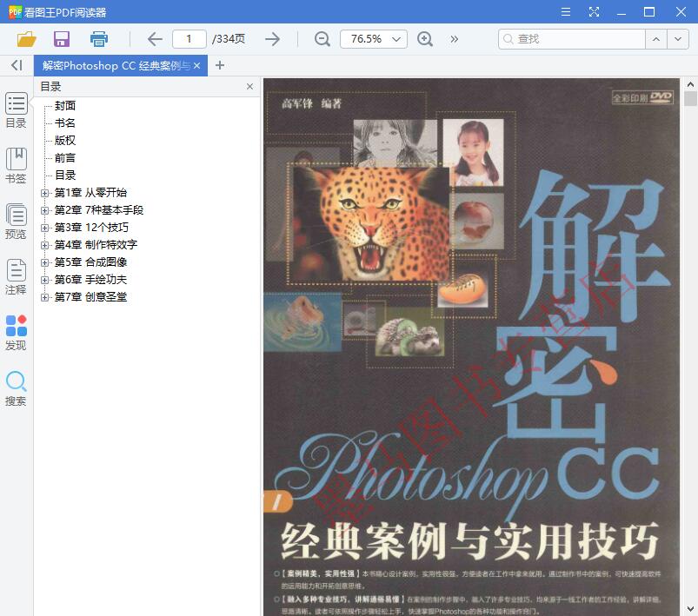The image size is (698, 616).
Task: Select 第3章 12个技巧 chapter entry
Action: tap(91, 228)
